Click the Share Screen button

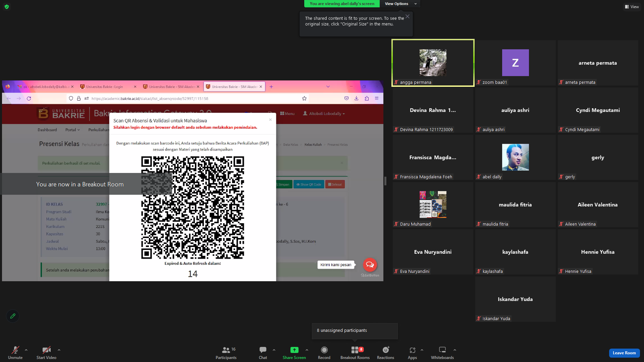[294, 353]
